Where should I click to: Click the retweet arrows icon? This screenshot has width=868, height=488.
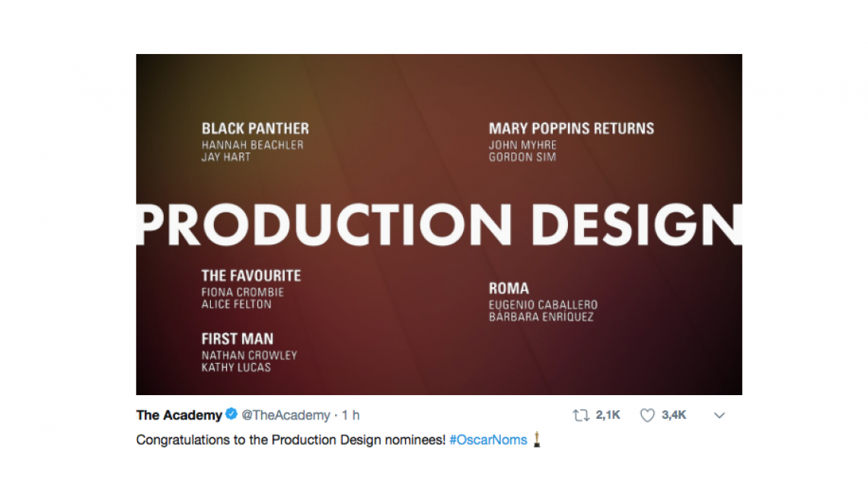pos(581,416)
